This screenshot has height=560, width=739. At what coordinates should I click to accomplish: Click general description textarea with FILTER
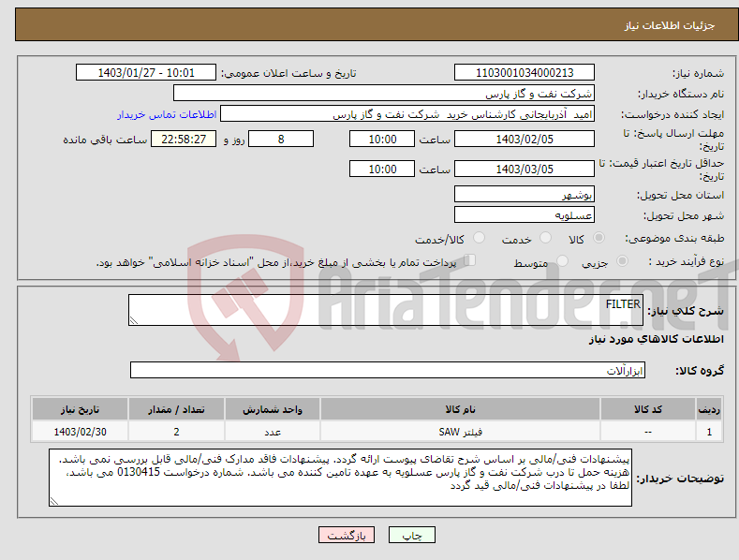tap(386, 310)
